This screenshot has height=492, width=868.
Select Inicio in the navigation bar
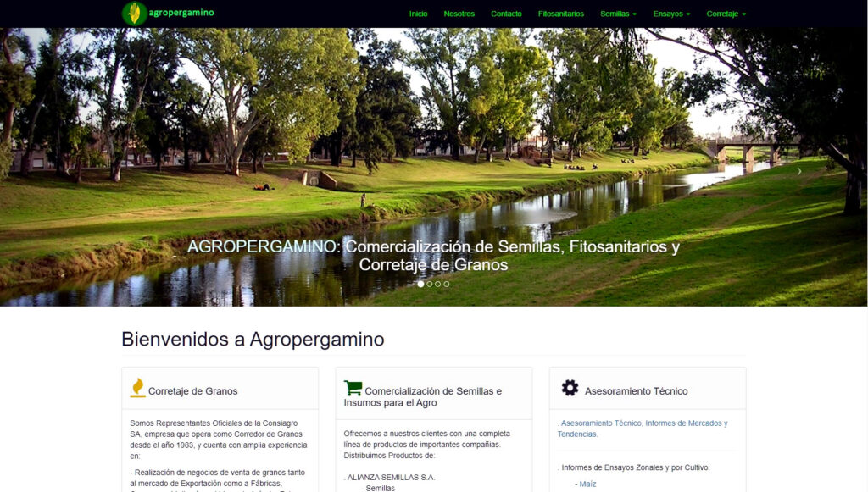point(419,14)
